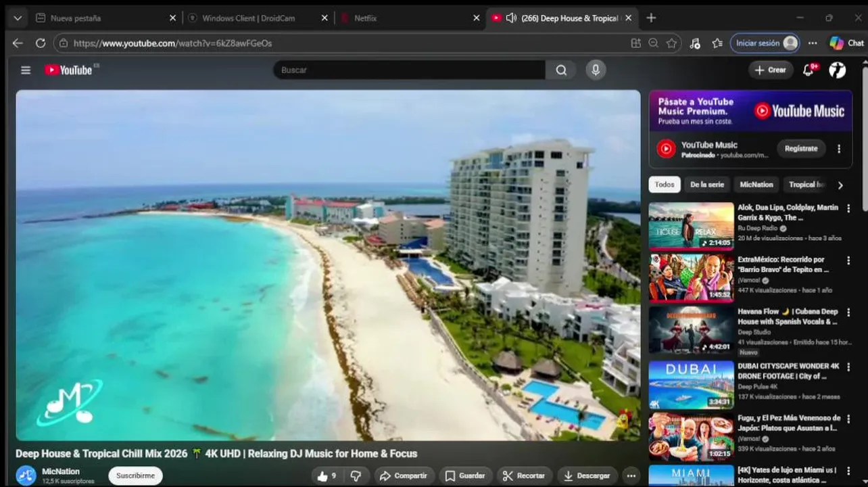Open options for ExtraMéxico video
Viewport: 868px width, 487px height.
pyautogui.click(x=848, y=260)
